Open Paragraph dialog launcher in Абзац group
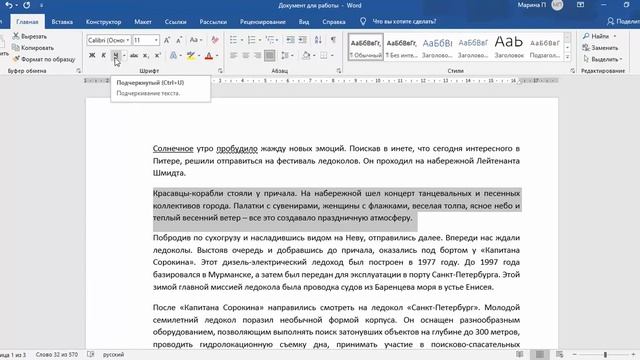 (339, 71)
